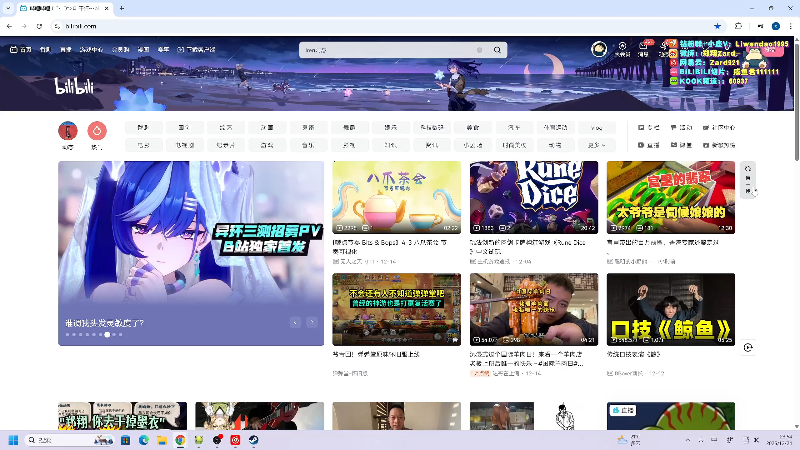This screenshot has height=450, width=800.
Task: Open the browser extensions puzzle icon
Action: 738,26
